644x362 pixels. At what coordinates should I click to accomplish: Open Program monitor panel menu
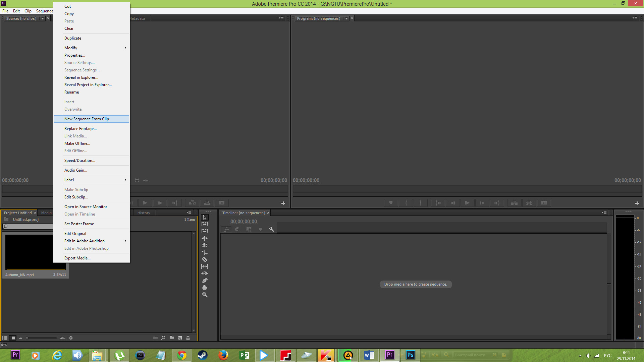pos(635,18)
